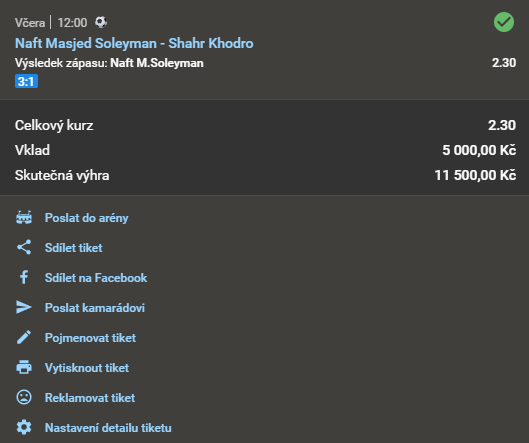Viewport: 529px width, 443px height.
Task: Click Vytisknout tiket
Action: point(87,368)
